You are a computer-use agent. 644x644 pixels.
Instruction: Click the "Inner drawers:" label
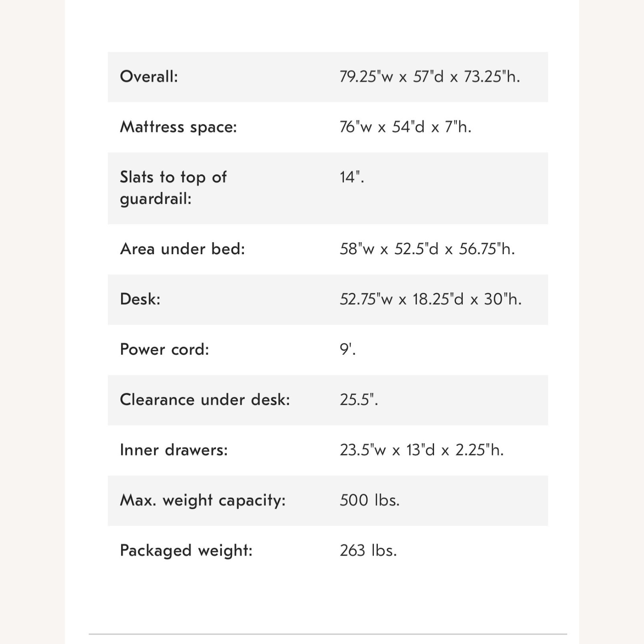click(x=173, y=450)
